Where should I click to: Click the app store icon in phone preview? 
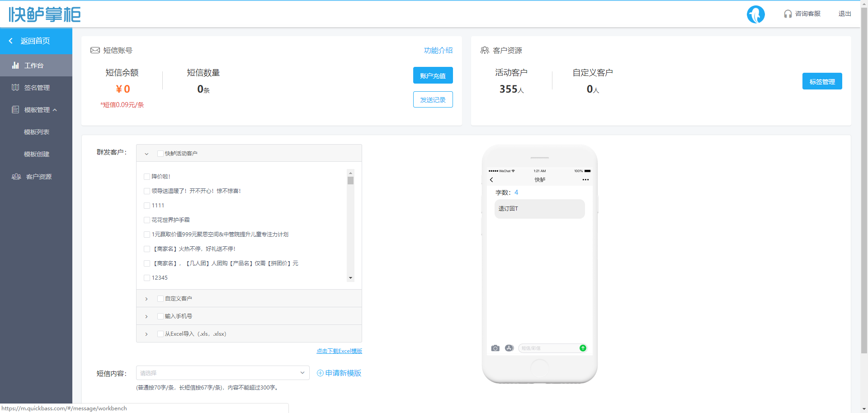[x=509, y=348]
